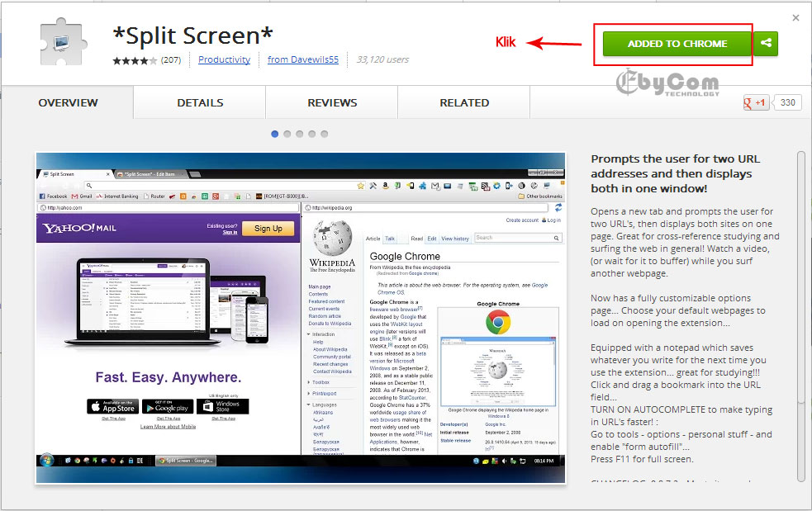Click the bold 'Prompts the user for two URL' heading
This screenshot has width=812, height=511.
click(x=675, y=173)
